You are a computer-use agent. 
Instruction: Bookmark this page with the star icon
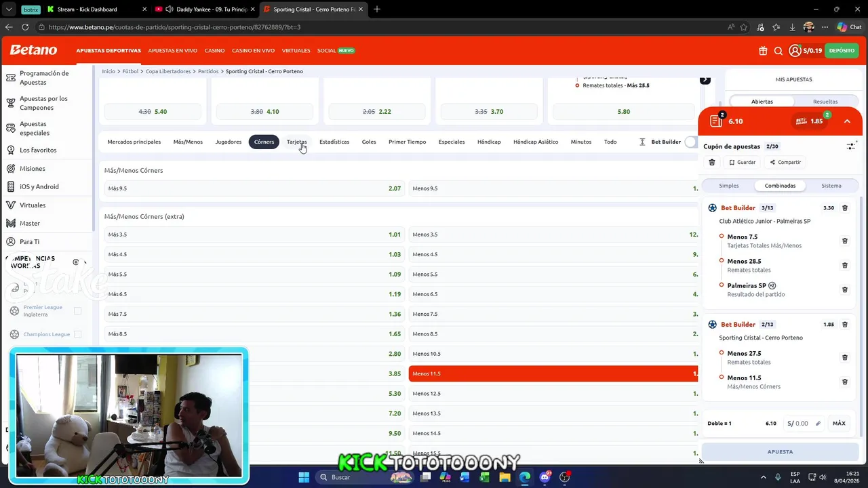[744, 27]
